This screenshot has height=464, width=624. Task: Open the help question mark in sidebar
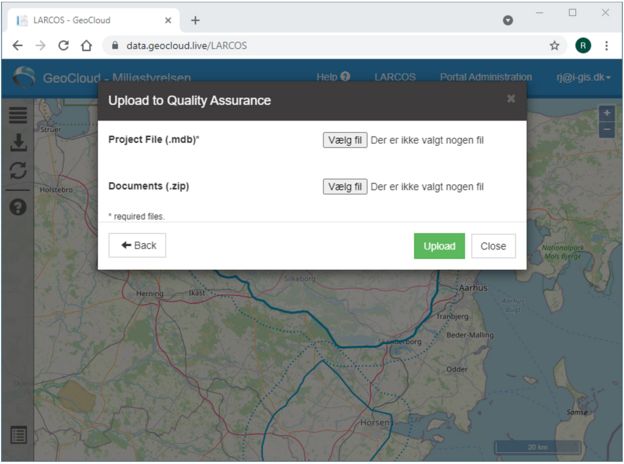click(x=18, y=207)
